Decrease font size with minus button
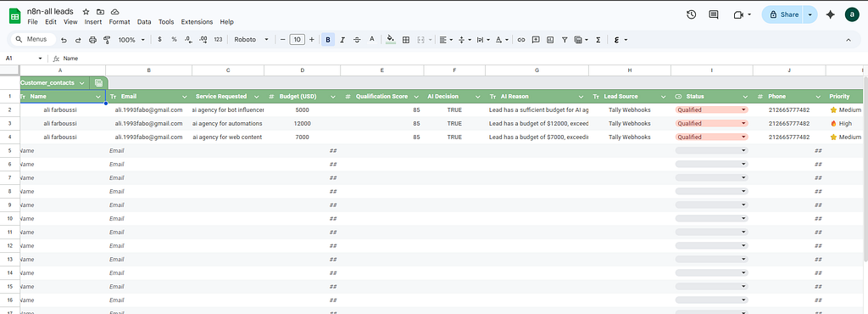The image size is (868, 314). (283, 40)
